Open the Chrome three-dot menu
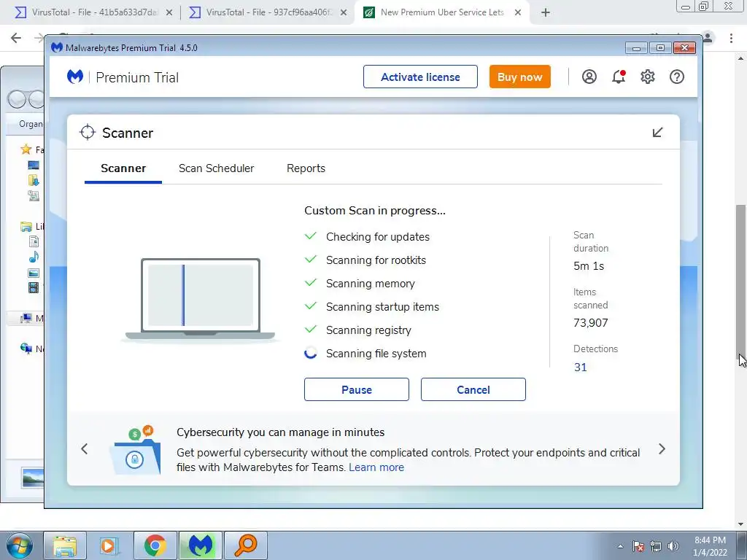747x560 pixels. point(731,38)
